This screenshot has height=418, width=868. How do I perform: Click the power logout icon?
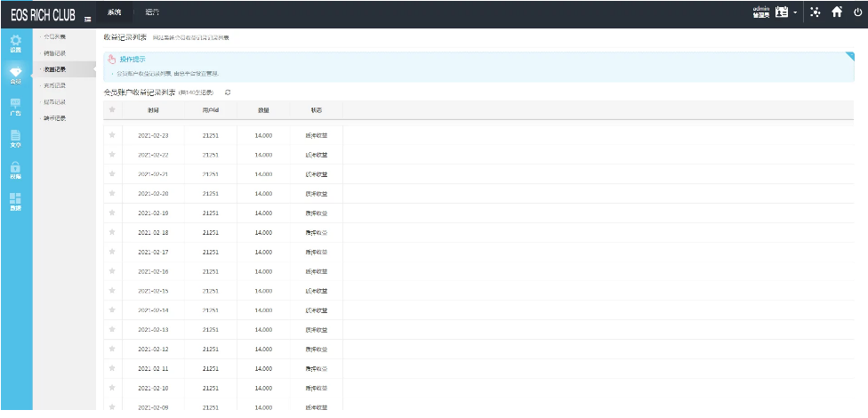pyautogui.click(x=857, y=12)
